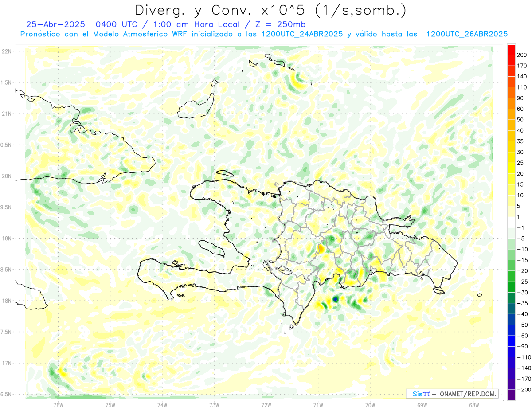Image resolution: width=532 pixels, height=411 pixels.
Task: Click the positive 140 color scale value
Action: click(522, 76)
